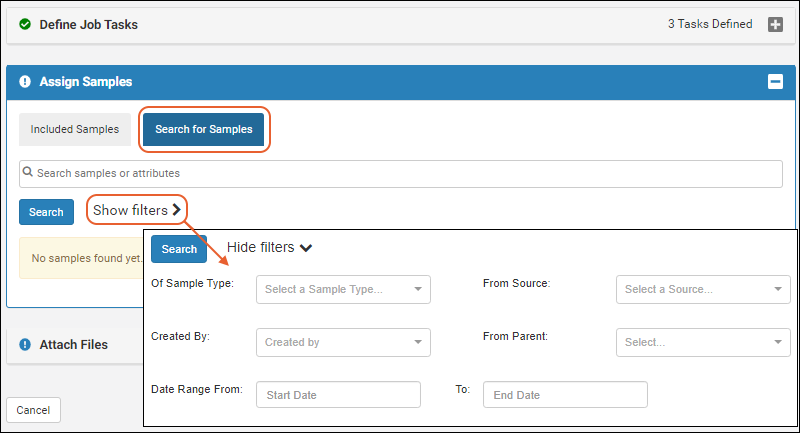Screen dimensions: 800x433
Task: Click Search button beside Hide filters
Action: pyautogui.click(x=179, y=249)
